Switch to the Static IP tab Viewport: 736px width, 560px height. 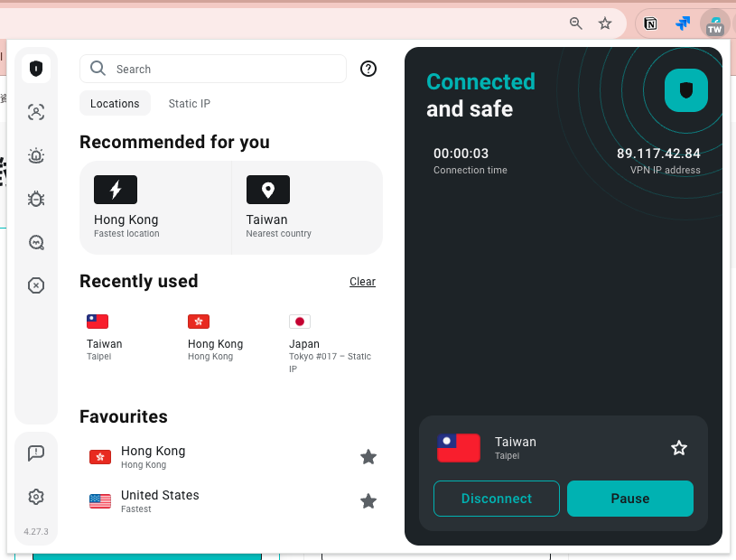click(189, 103)
